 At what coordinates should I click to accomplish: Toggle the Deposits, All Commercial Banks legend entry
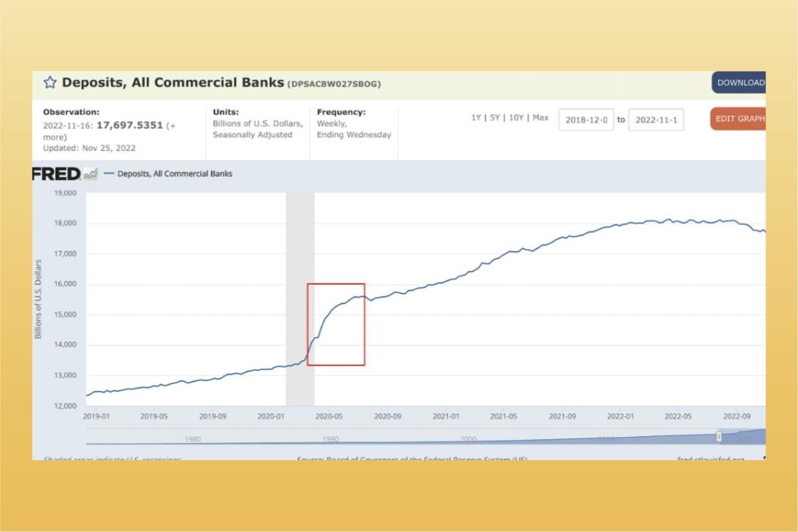coord(168,174)
